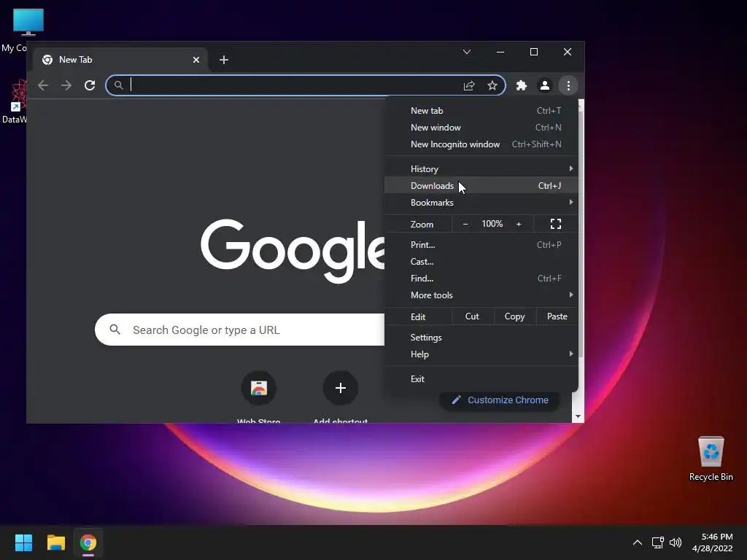The image size is (747, 560).
Task: Expand the More tools submenu
Action: 481,295
